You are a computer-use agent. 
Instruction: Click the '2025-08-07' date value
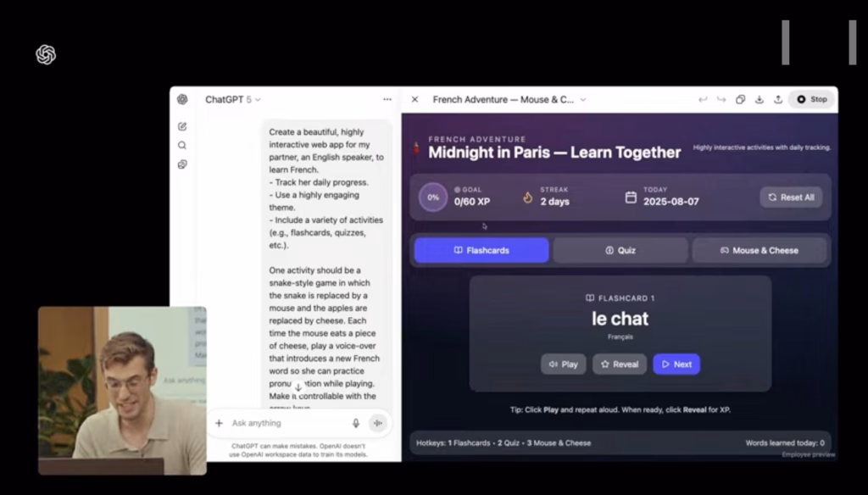click(671, 202)
